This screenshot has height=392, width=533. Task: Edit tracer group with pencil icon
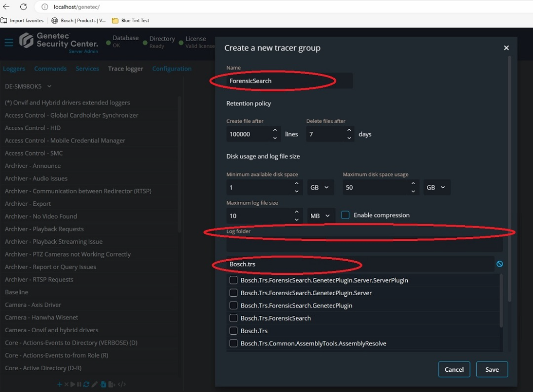pos(94,384)
